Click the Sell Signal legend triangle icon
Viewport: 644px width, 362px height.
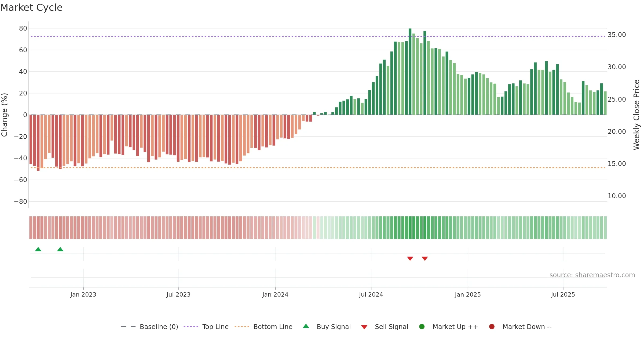364,327
